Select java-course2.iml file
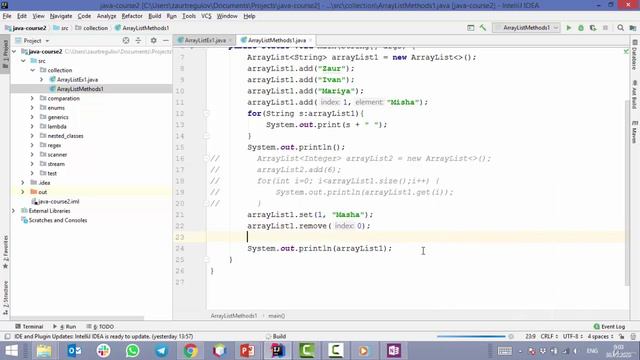Image resolution: width=640 pixels, height=360 pixels. tap(58, 201)
